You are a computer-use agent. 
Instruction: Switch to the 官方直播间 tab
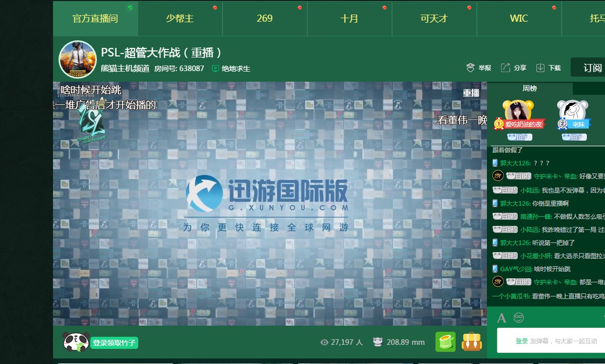[x=95, y=19]
